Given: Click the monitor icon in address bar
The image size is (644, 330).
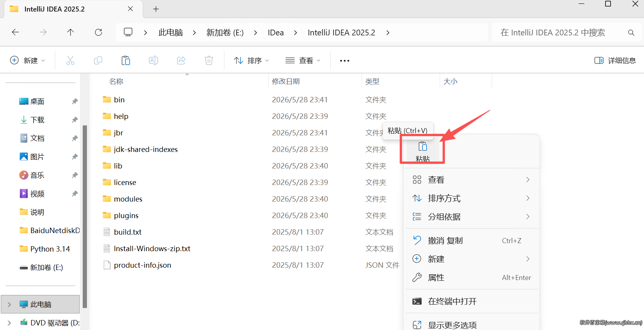Looking at the screenshot, I should pyautogui.click(x=128, y=32).
